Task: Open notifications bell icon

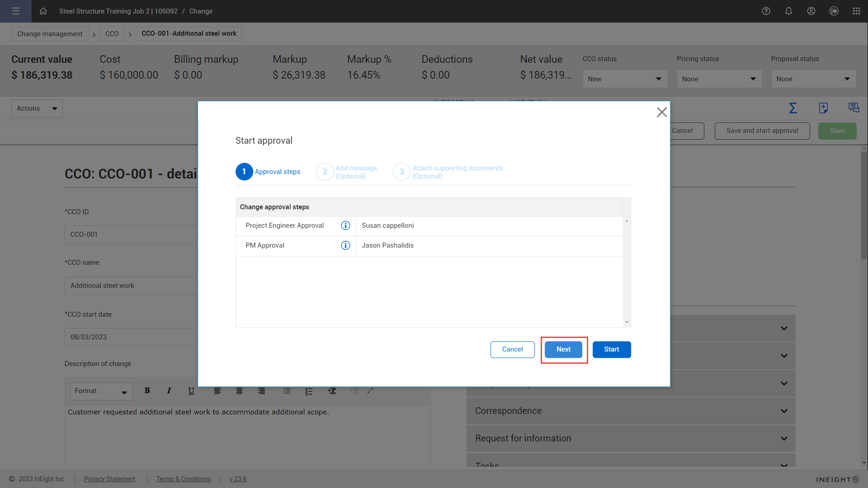Action: pos(788,11)
